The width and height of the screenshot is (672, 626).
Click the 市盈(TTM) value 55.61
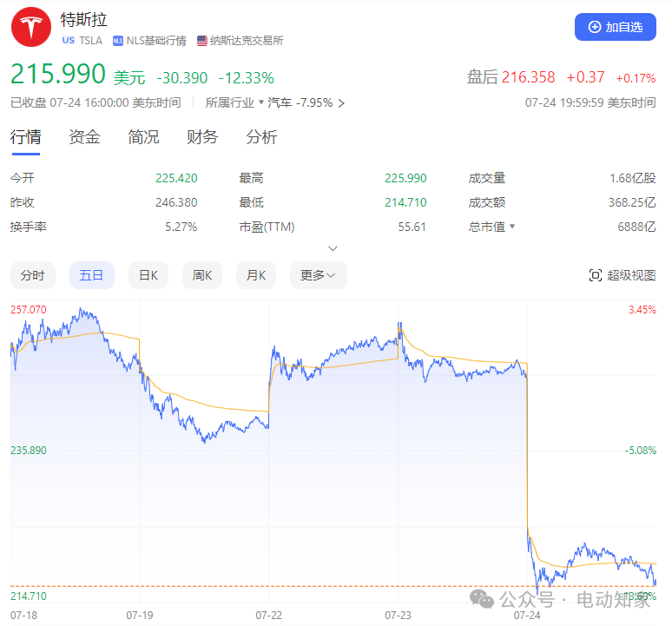[412, 227]
